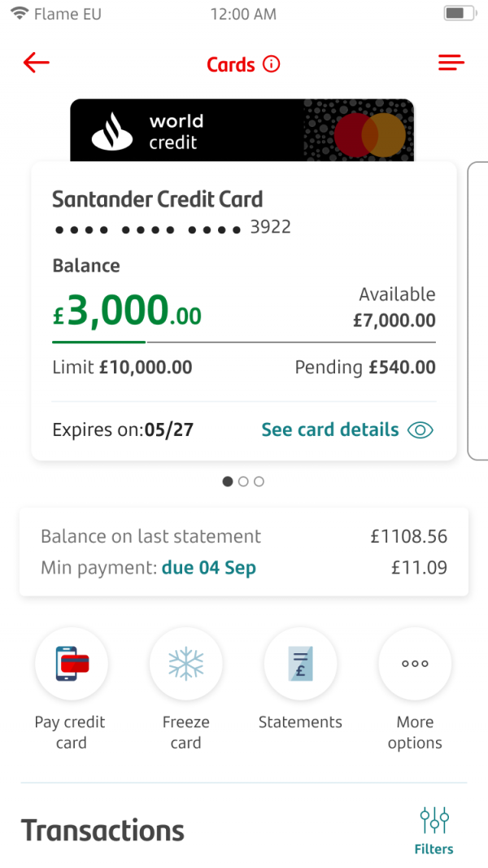Image resolution: width=488 pixels, height=868 pixels.
Task: Tap the Freeze card snowflake icon
Action: tap(186, 664)
